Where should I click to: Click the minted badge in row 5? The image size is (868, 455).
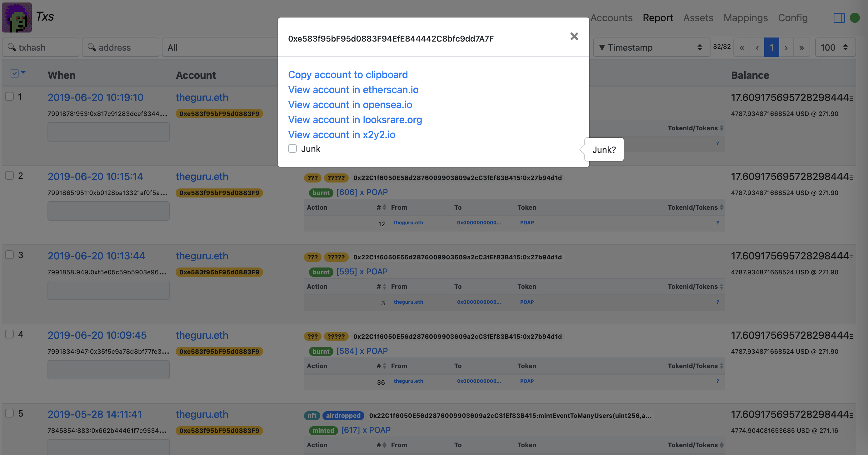click(323, 431)
